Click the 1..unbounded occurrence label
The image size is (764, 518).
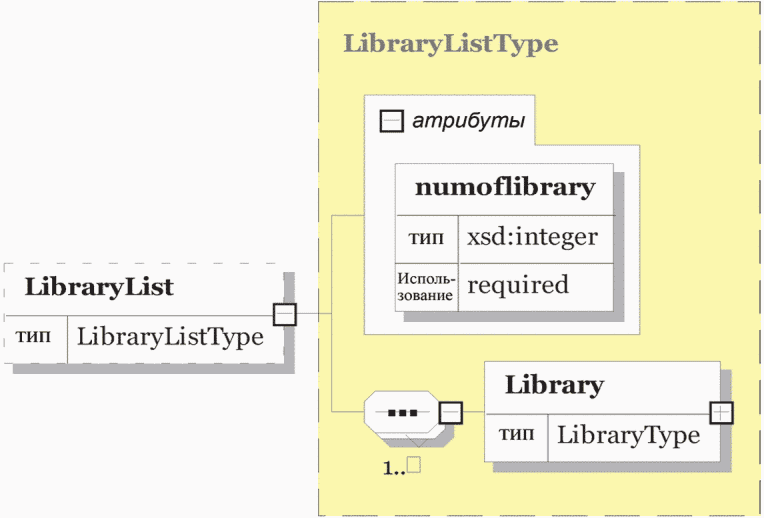point(401,466)
